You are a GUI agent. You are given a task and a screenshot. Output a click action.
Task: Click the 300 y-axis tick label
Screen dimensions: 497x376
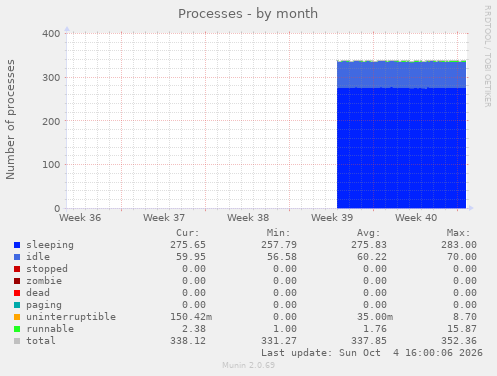click(x=51, y=78)
